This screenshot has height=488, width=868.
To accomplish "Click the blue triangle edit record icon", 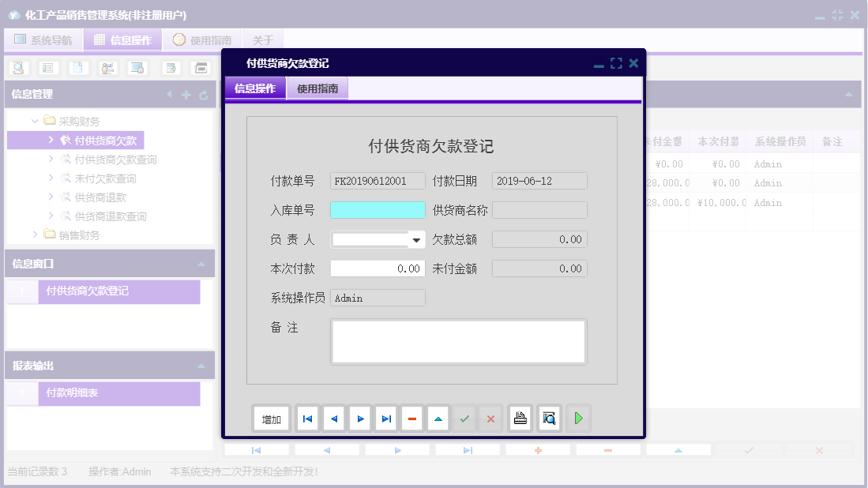I will pyautogui.click(x=438, y=419).
